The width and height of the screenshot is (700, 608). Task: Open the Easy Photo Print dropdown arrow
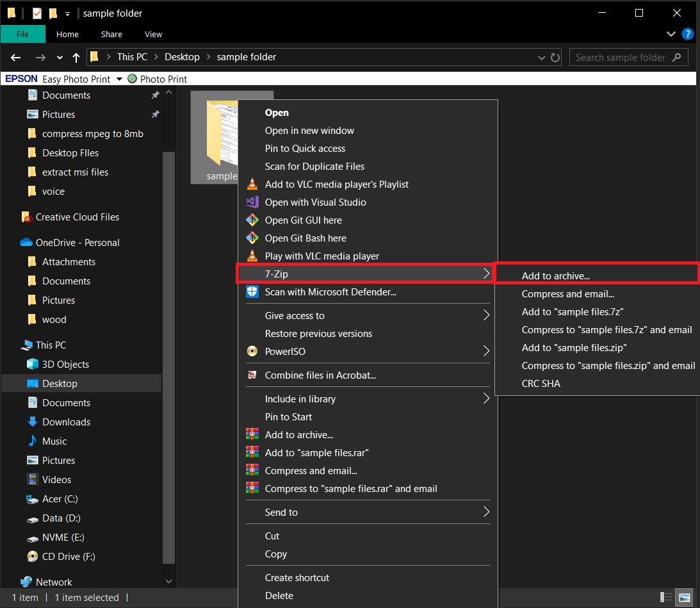[119, 79]
